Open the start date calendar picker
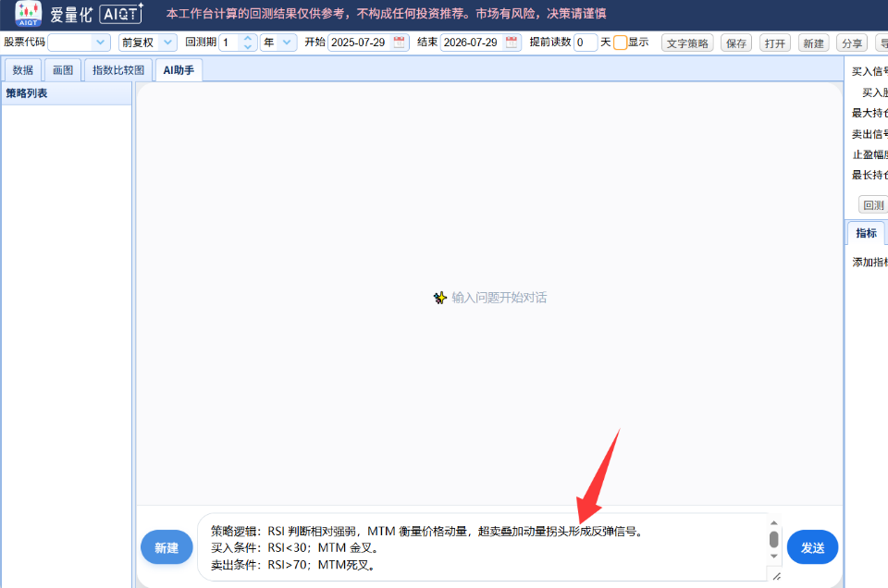The width and height of the screenshot is (888, 588). pyautogui.click(x=399, y=43)
